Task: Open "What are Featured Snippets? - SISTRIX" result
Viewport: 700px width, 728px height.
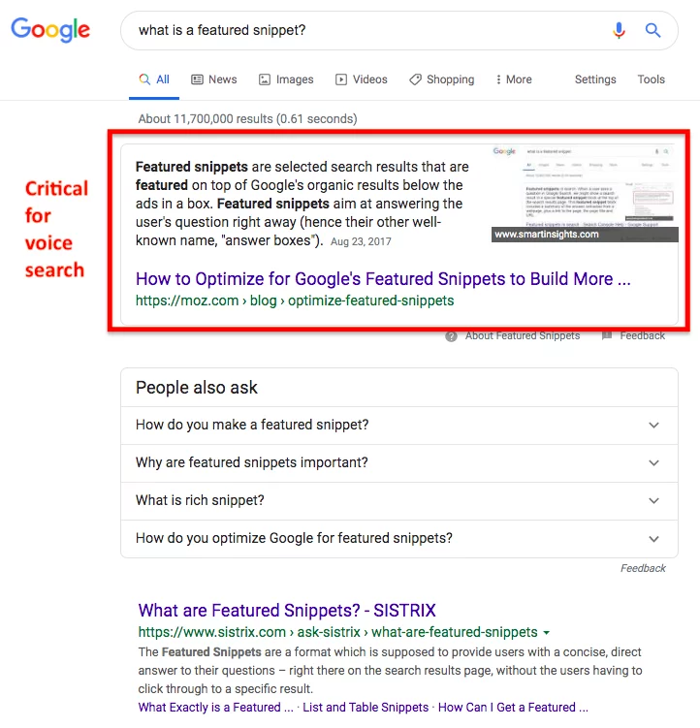Action: (287, 611)
